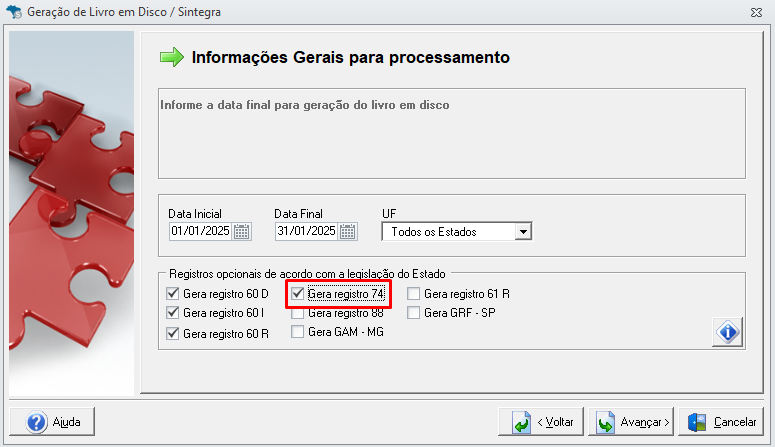Enable Gera GRF - SP checkbox
The image size is (775, 447).
click(x=414, y=313)
